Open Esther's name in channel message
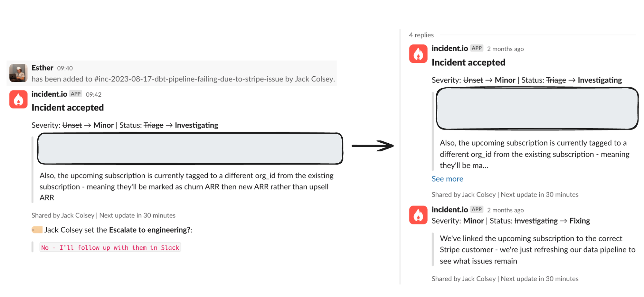Screen dimensions: 644x297 coord(42,68)
